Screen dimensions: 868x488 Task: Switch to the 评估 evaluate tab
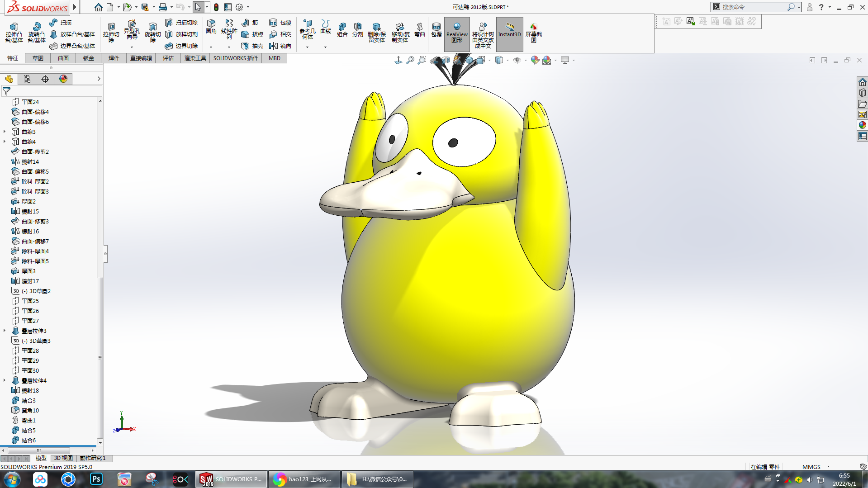click(168, 58)
